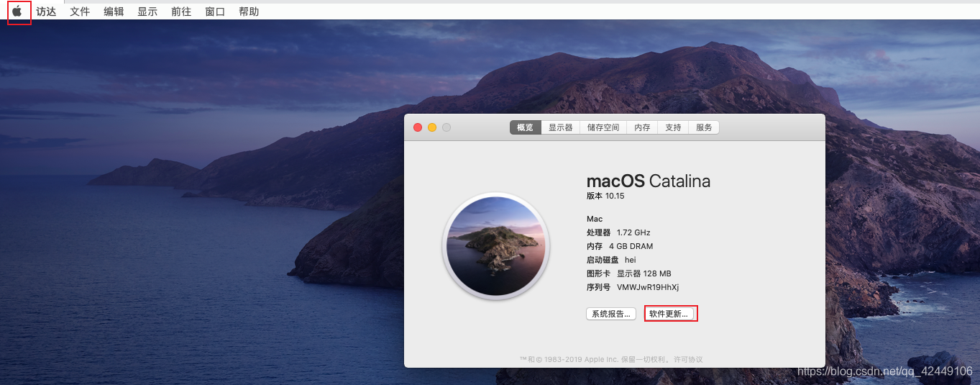
Task: Click the 处理器 1.72 GHz line
Action: click(x=618, y=232)
